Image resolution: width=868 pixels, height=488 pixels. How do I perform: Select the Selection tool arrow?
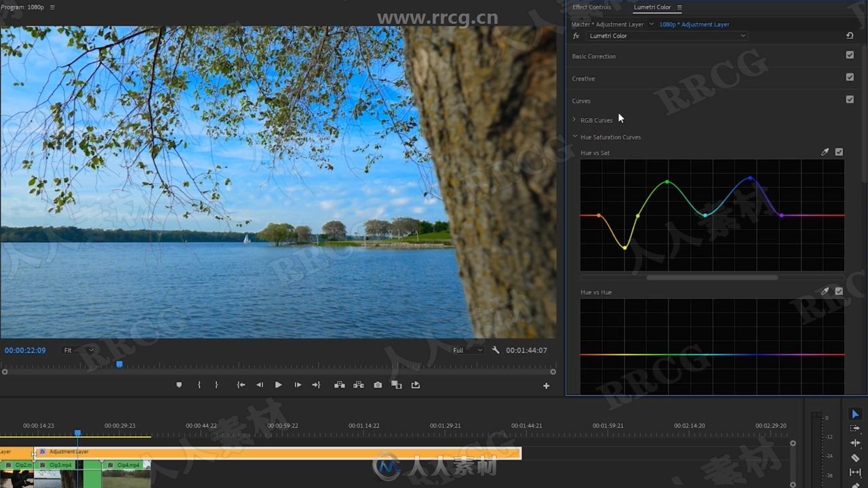click(x=855, y=414)
